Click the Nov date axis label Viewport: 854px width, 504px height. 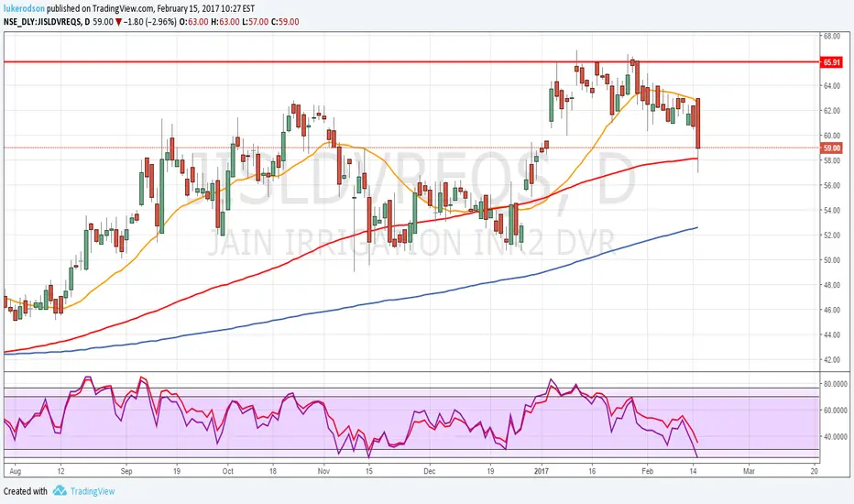tap(323, 471)
